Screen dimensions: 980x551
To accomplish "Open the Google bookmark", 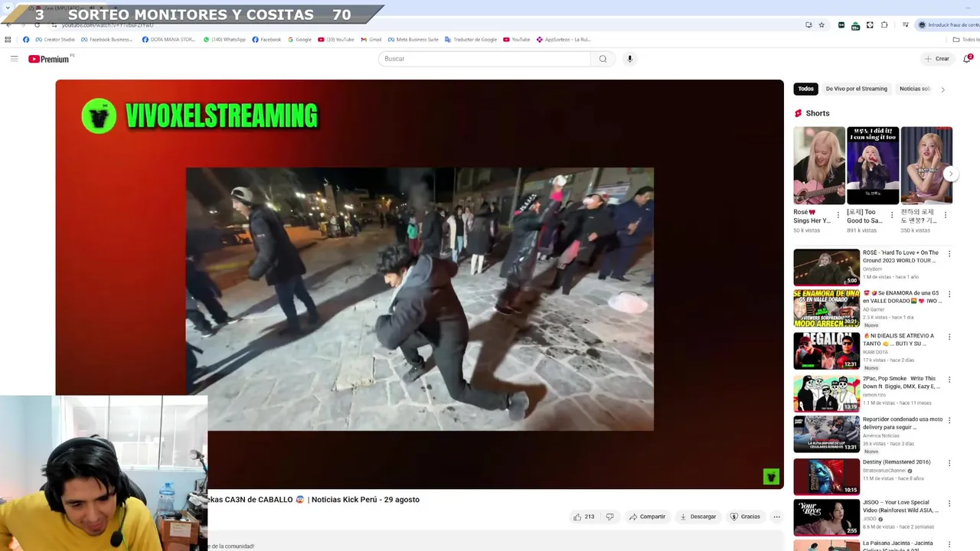I will pyautogui.click(x=300, y=40).
